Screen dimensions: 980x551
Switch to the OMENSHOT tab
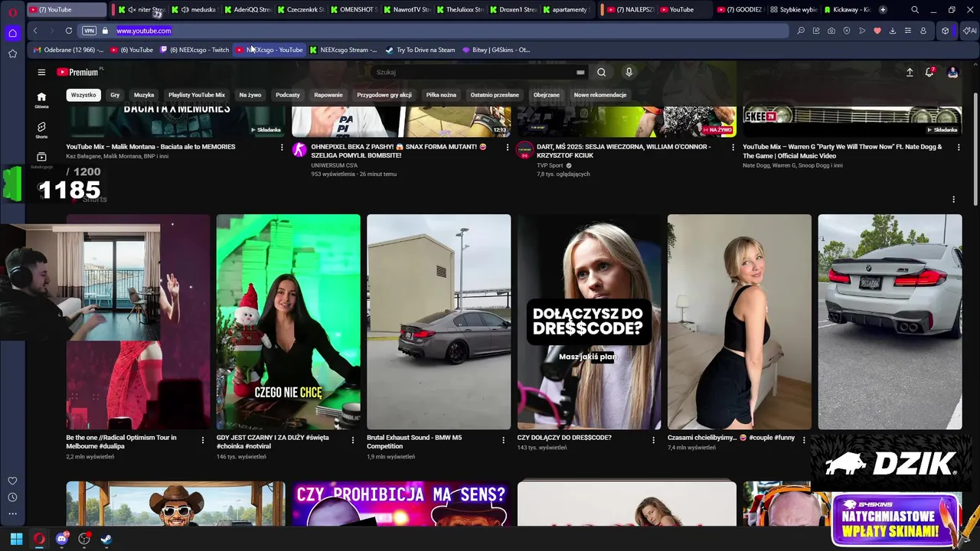click(x=354, y=10)
